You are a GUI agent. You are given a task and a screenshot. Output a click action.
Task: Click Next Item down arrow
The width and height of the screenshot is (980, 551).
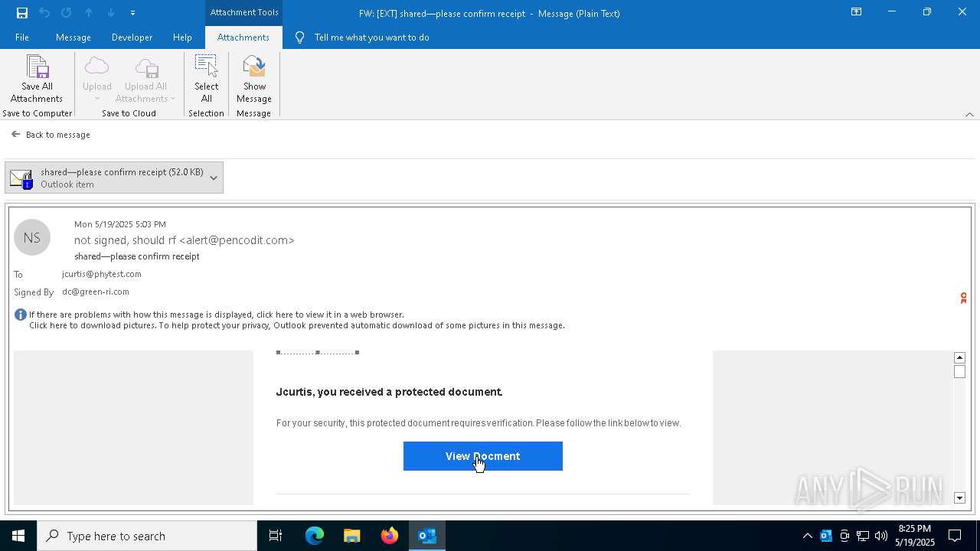point(111,13)
